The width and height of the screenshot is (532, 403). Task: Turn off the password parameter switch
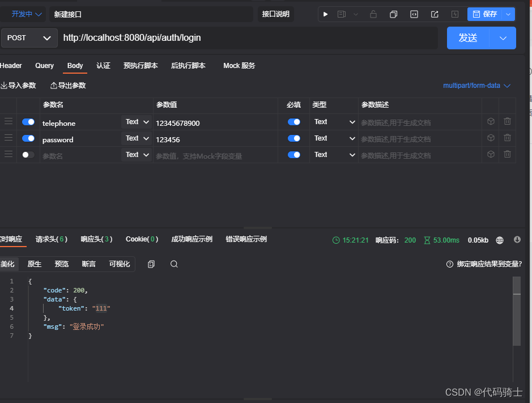28,138
